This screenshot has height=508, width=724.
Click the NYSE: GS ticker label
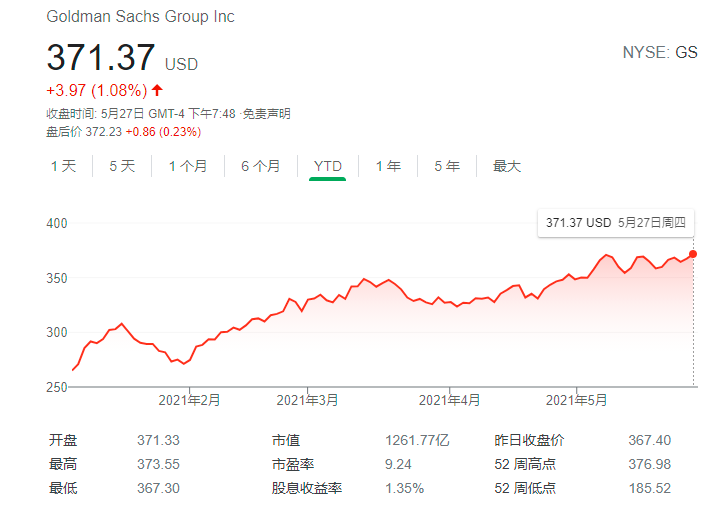point(660,52)
